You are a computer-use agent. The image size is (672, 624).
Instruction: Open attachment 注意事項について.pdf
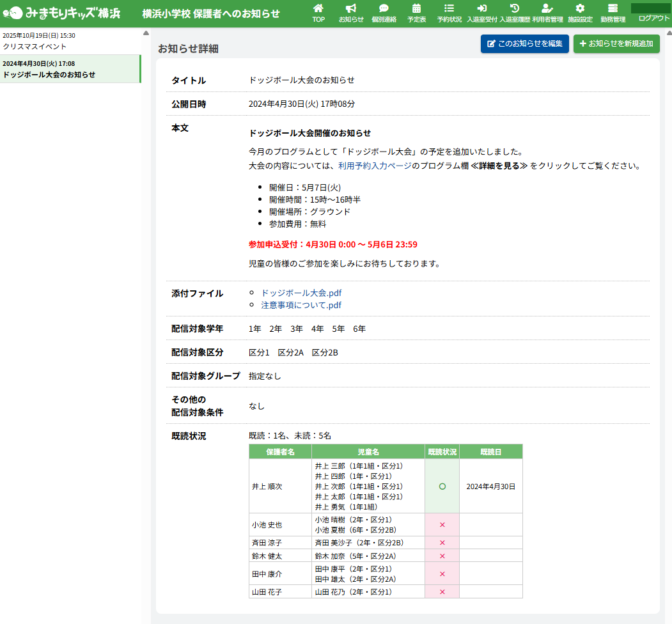301,305
